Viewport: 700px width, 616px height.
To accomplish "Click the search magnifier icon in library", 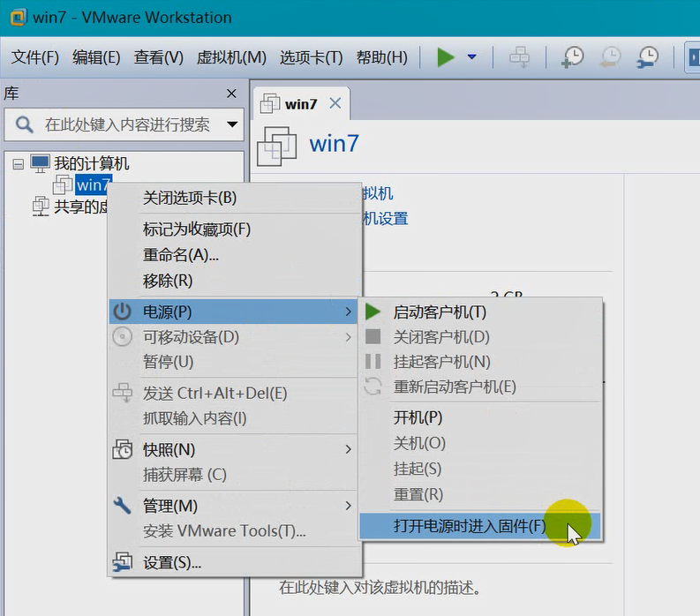I will tap(24, 124).
